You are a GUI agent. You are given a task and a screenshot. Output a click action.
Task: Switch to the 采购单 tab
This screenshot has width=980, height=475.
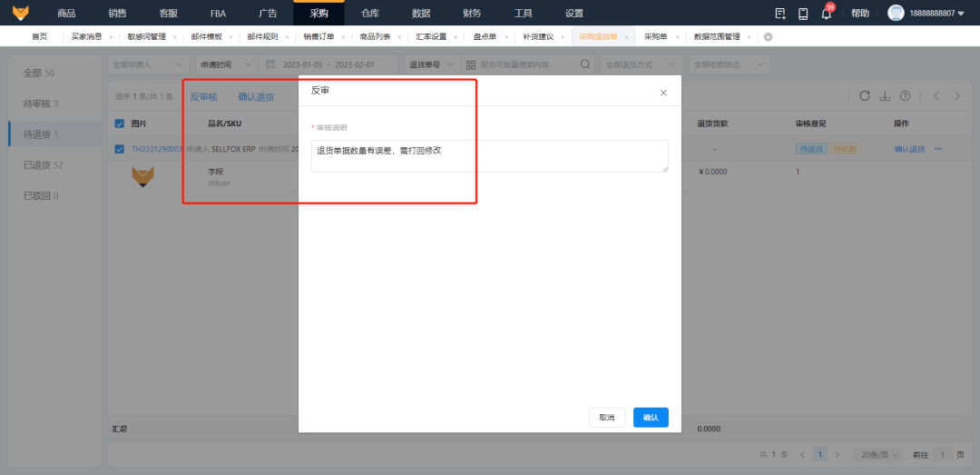coord(656,37)
